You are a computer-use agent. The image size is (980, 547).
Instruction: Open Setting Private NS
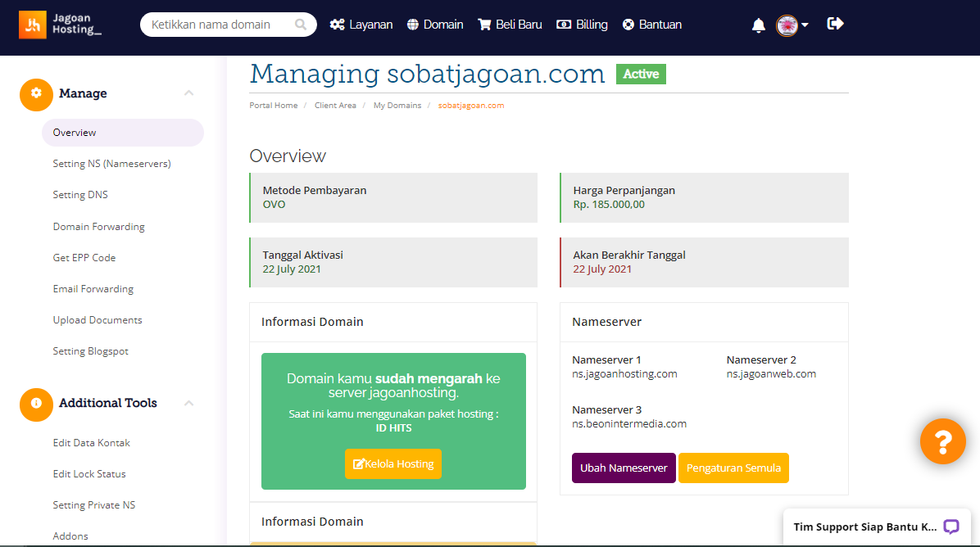coord(93,505)
